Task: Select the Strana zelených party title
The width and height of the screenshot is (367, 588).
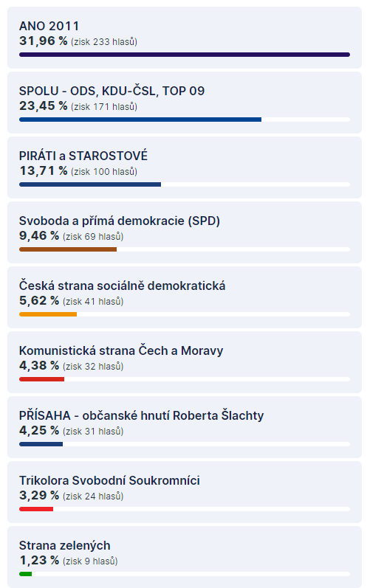Action: [x=64, y=545]
